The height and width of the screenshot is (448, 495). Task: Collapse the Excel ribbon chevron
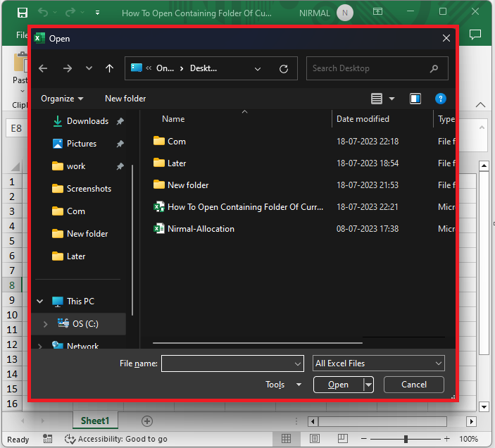(480, 105)
